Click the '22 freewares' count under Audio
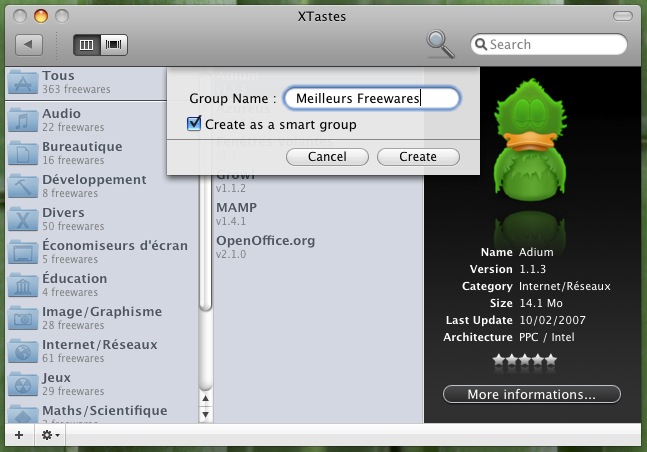The image size is (647, 452). tap(73, 127)
